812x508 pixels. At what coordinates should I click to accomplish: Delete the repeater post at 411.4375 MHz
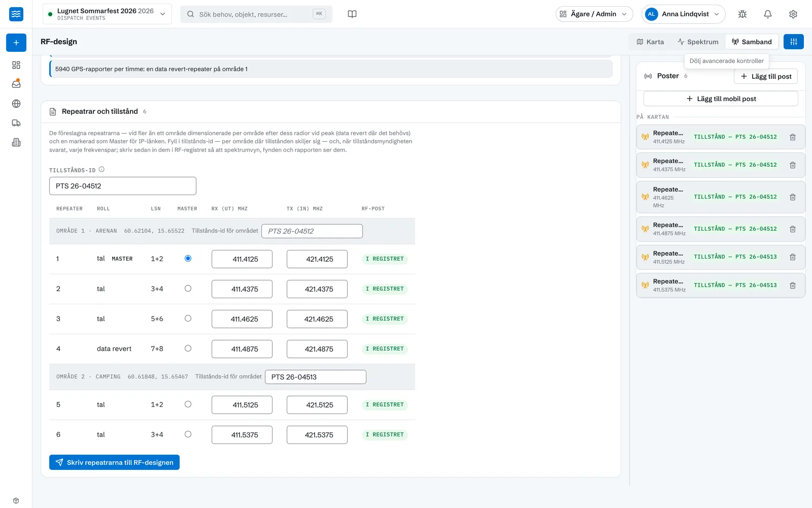pos(793,165)
